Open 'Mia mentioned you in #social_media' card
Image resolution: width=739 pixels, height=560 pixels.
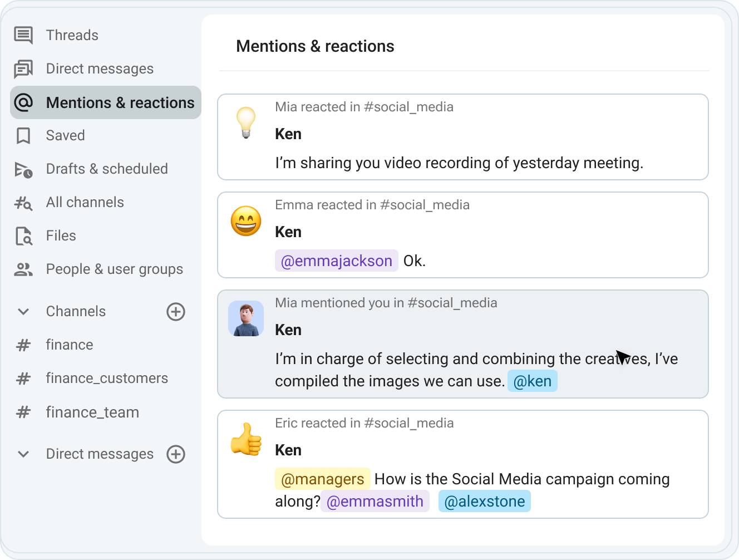pos(463,344)
